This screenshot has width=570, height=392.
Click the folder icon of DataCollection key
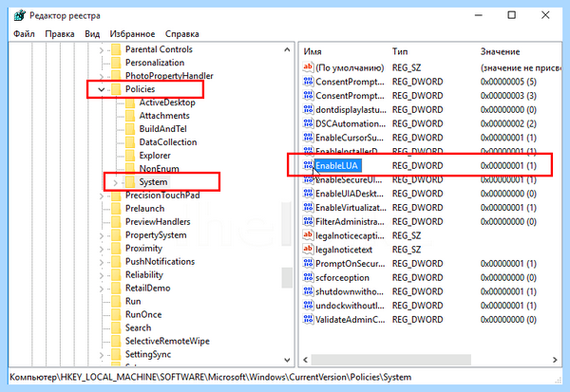tap(130, 142)
